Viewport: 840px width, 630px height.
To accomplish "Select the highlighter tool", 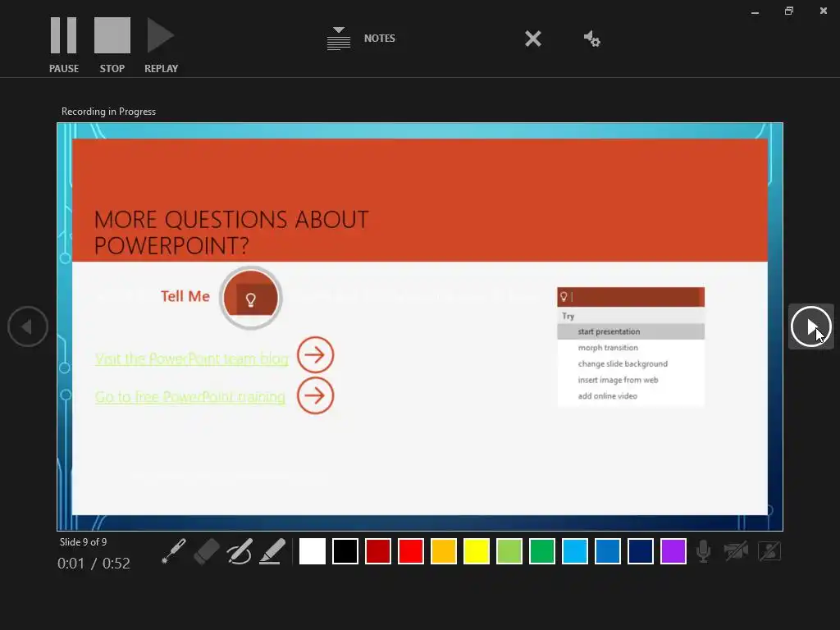I will point(272,551).
